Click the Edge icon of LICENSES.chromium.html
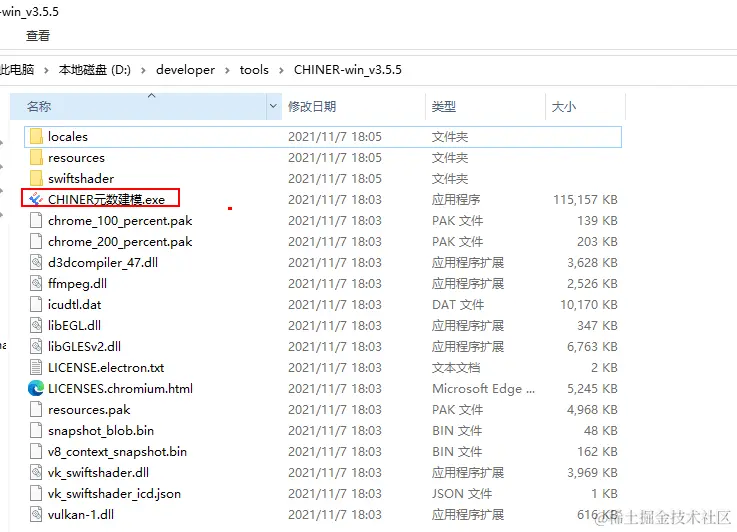Screen dimensions: 737x532 pyautogui.click(x=36, y=388)
